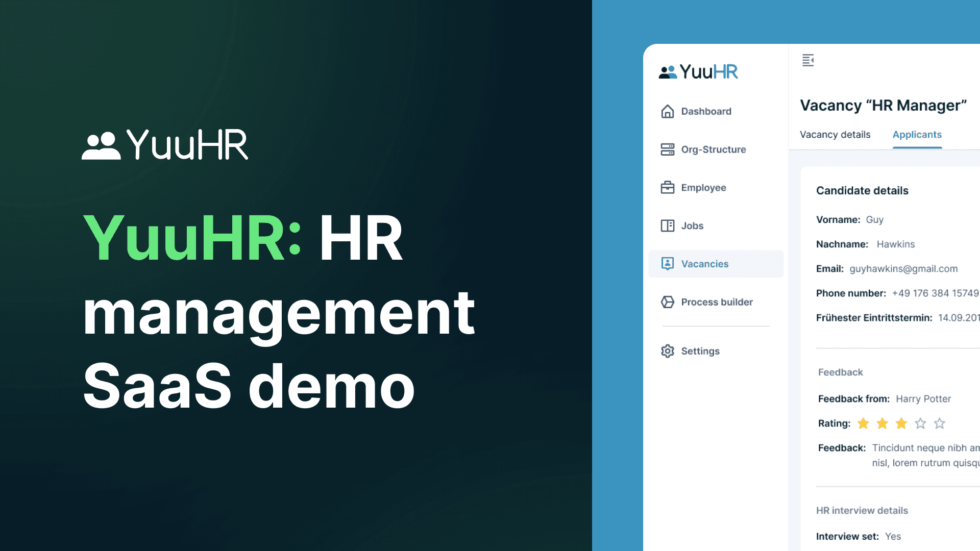This screenshot has width=980, height=551.
Task: Click the candidate email guyhawkins@gmail.com
Action: (903, 269)
